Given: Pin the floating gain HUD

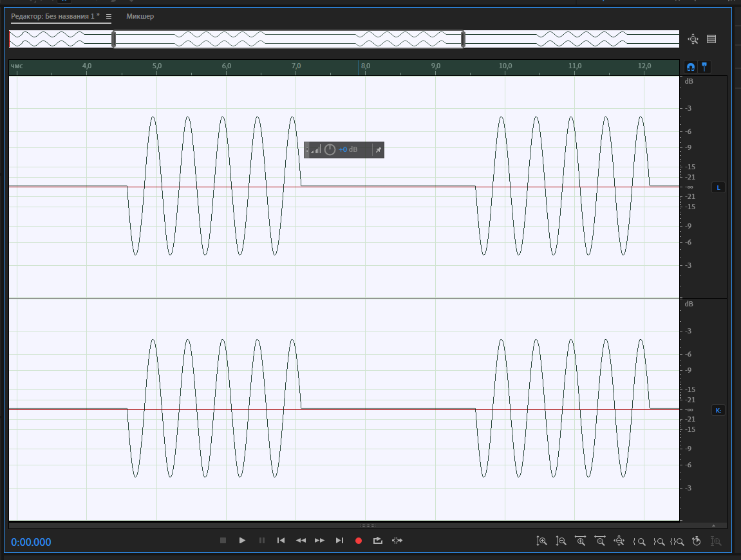Looking at the screenshot, I should (378, 150).
